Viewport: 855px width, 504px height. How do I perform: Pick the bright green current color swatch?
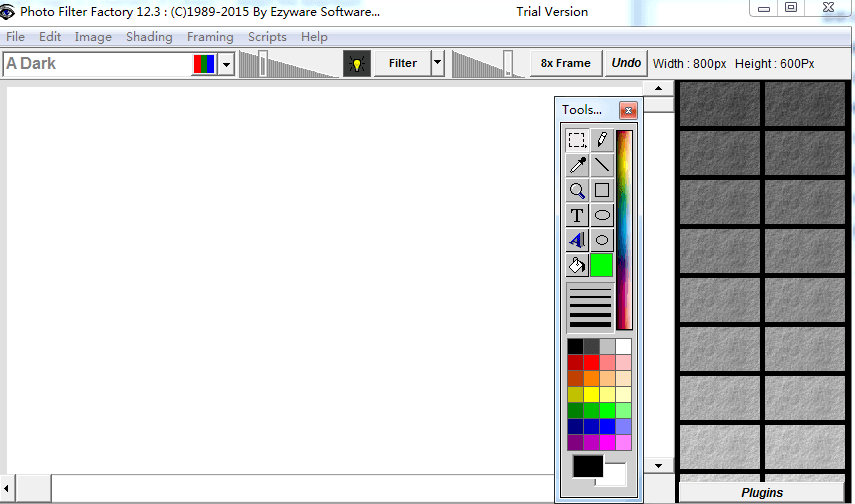coord(602,265)
